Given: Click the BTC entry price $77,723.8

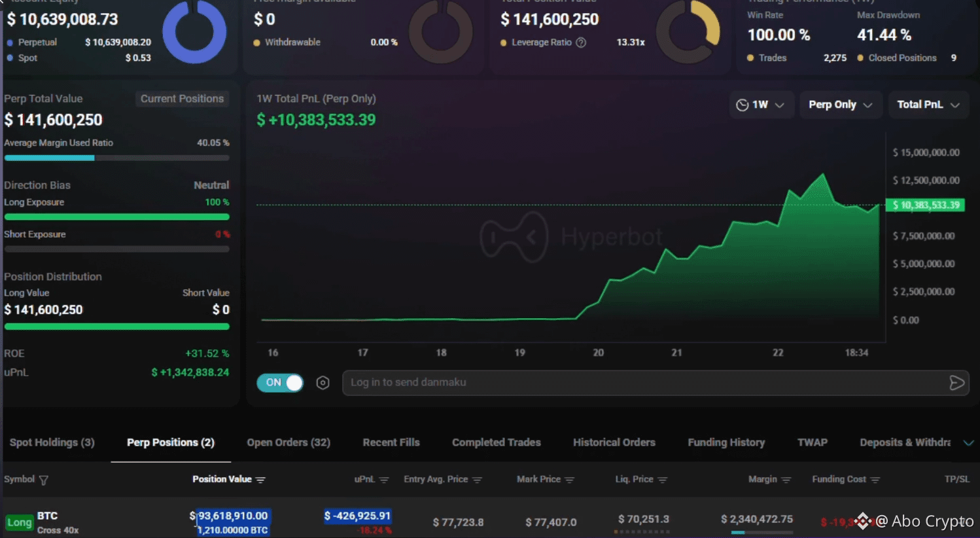Looking at the screenshot, I should [458, 522].
